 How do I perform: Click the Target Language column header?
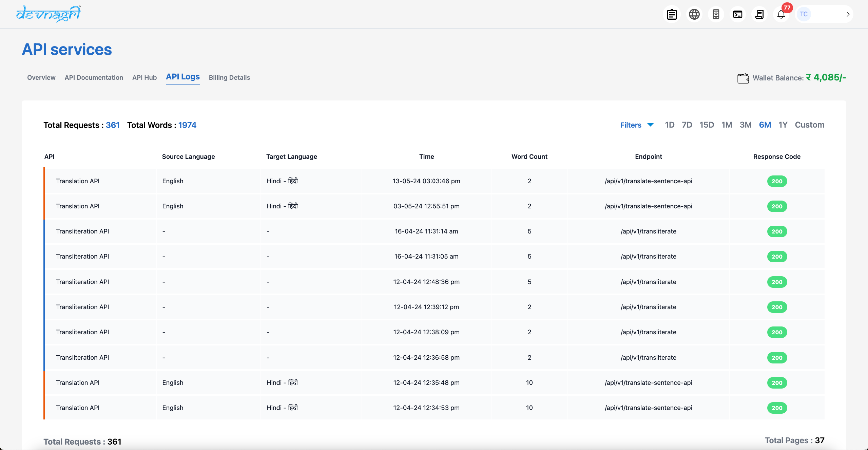coord(291,156)
